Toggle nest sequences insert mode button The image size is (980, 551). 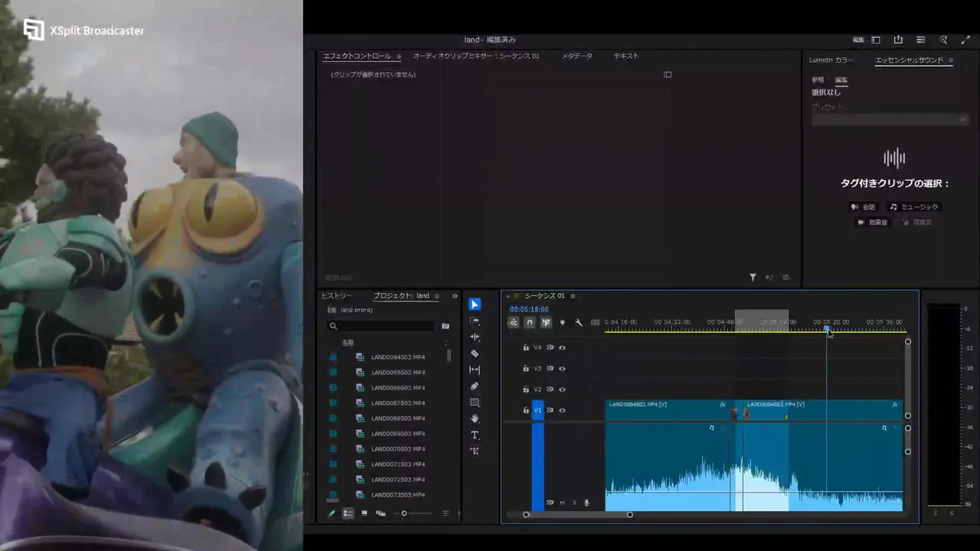[513, 322]
